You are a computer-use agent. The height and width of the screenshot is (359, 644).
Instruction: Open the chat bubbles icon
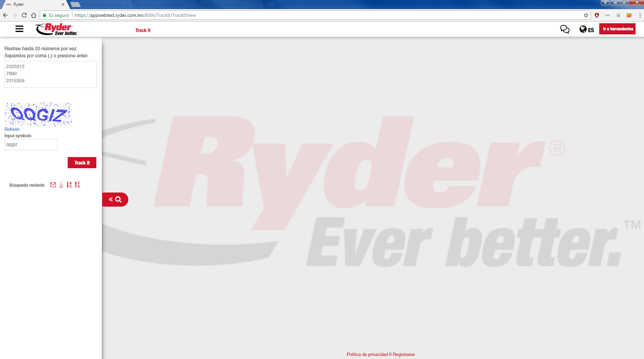click(x=565, y=29)
